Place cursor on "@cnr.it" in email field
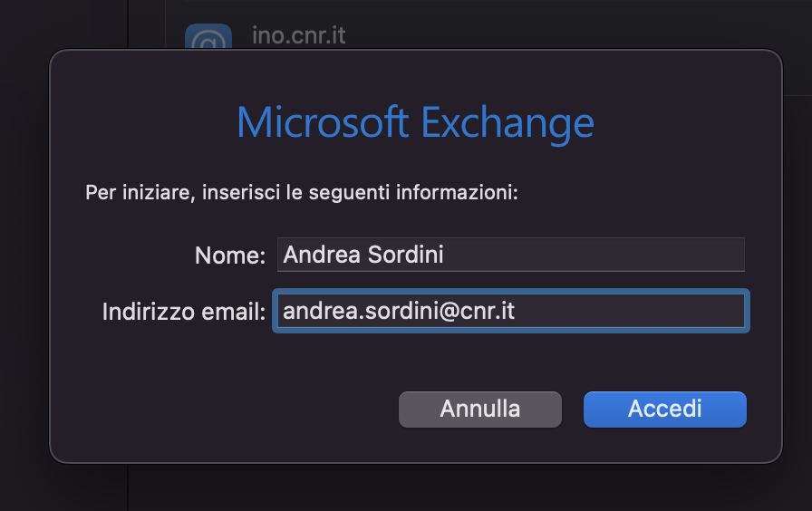This screenshot has width=812, height=511. pos(477,311)
